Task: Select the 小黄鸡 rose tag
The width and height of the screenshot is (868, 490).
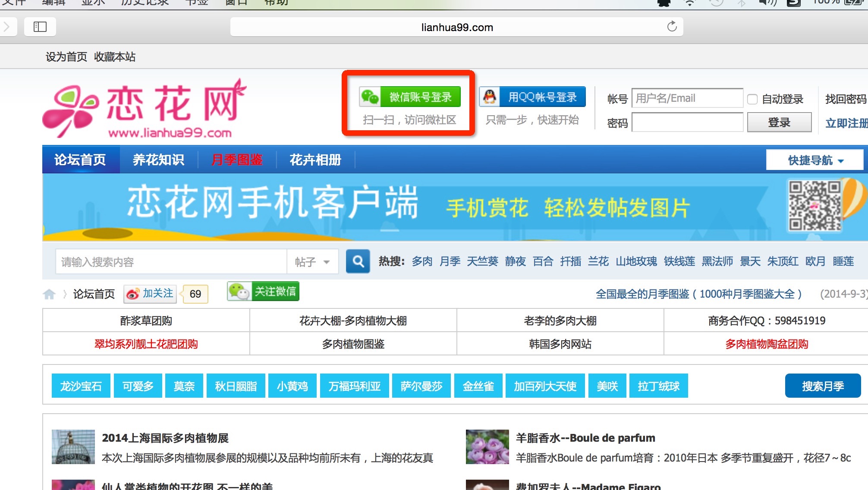Action: point(292,386)
